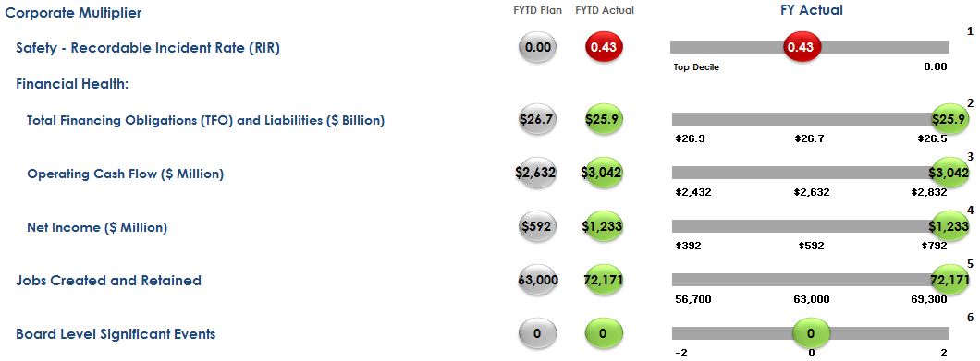Click the 72,171 marker on Jobs slider bar
The width and height of the screenshot is (980, 361).
(x=949, y=279)
